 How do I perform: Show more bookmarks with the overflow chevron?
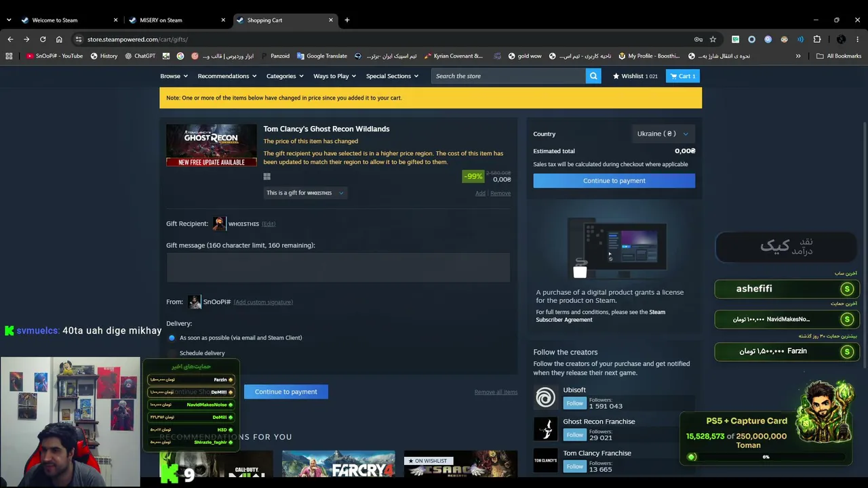798,56
